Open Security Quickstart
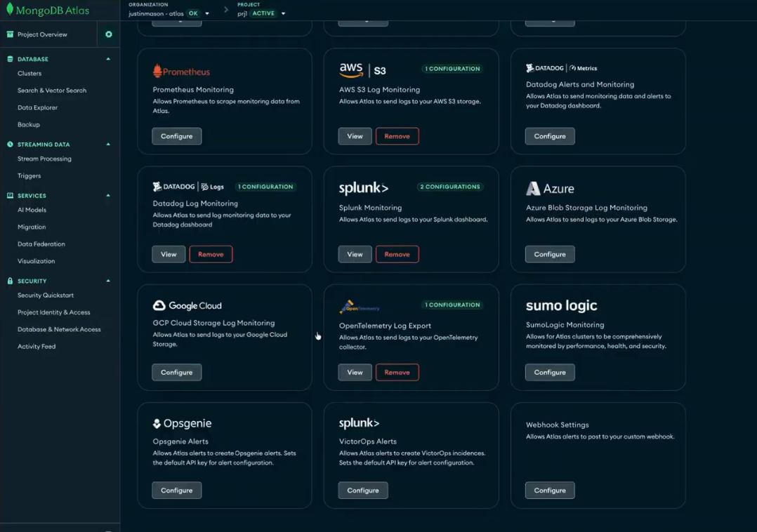 (x=46, y=295)
